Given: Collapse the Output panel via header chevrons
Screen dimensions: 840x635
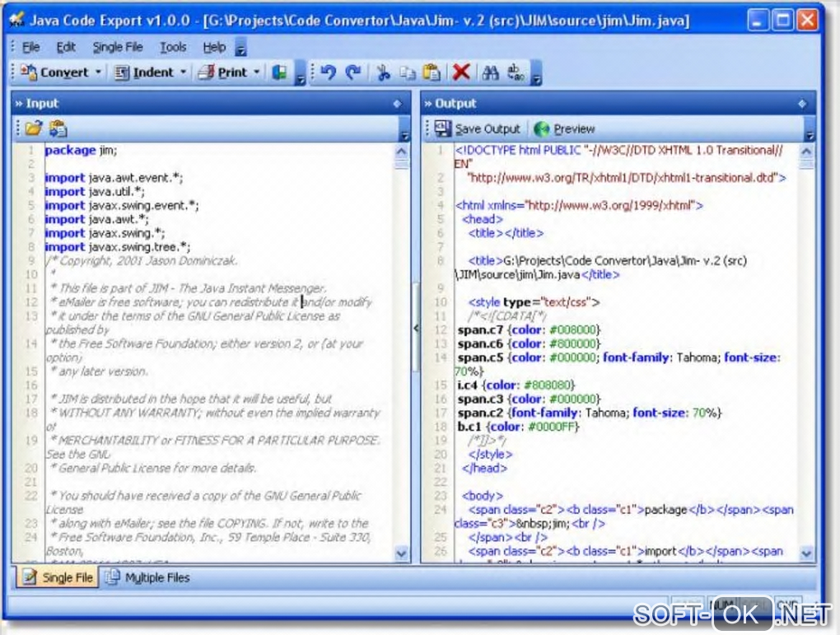Looking at the screenshot, I should 427,104.
